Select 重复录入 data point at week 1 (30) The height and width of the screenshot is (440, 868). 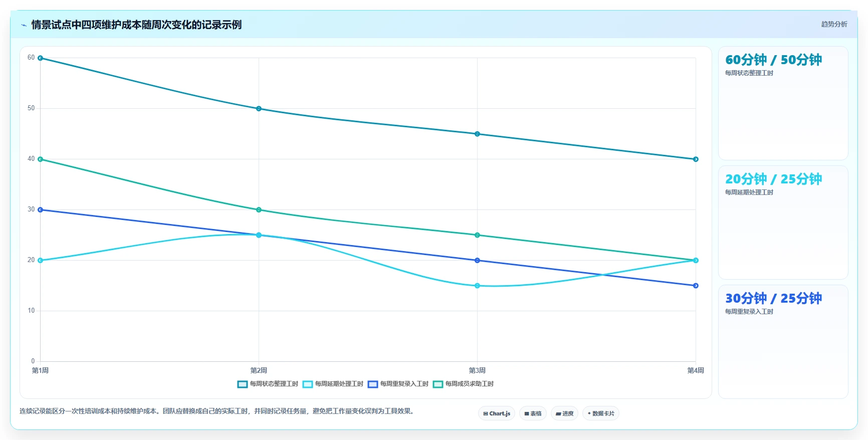[41, 210]
